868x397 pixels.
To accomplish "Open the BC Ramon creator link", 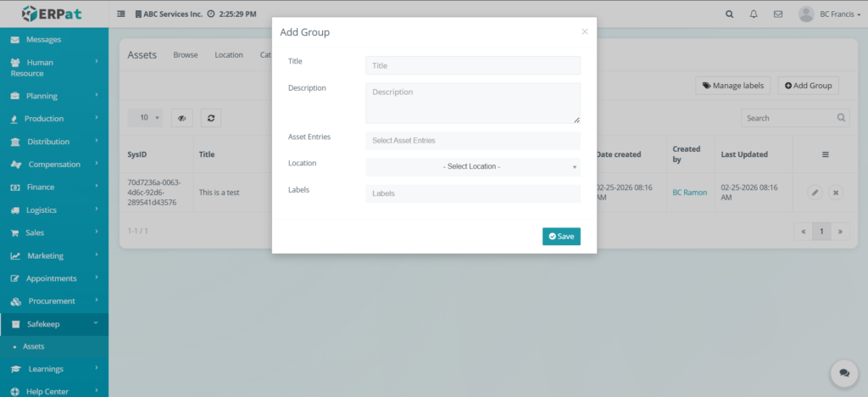I will click(x=690, y=193).
